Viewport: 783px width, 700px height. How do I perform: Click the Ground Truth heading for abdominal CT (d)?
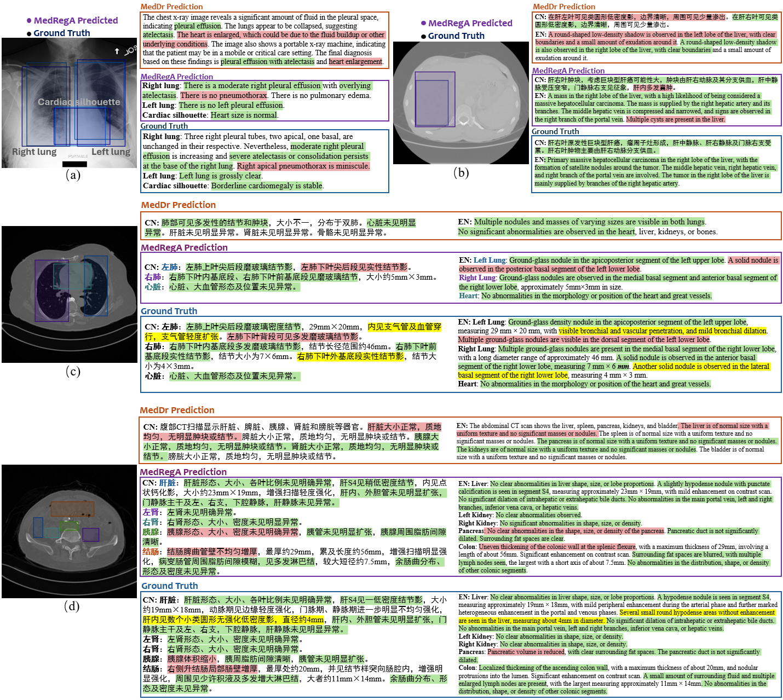tap(170, 586)
